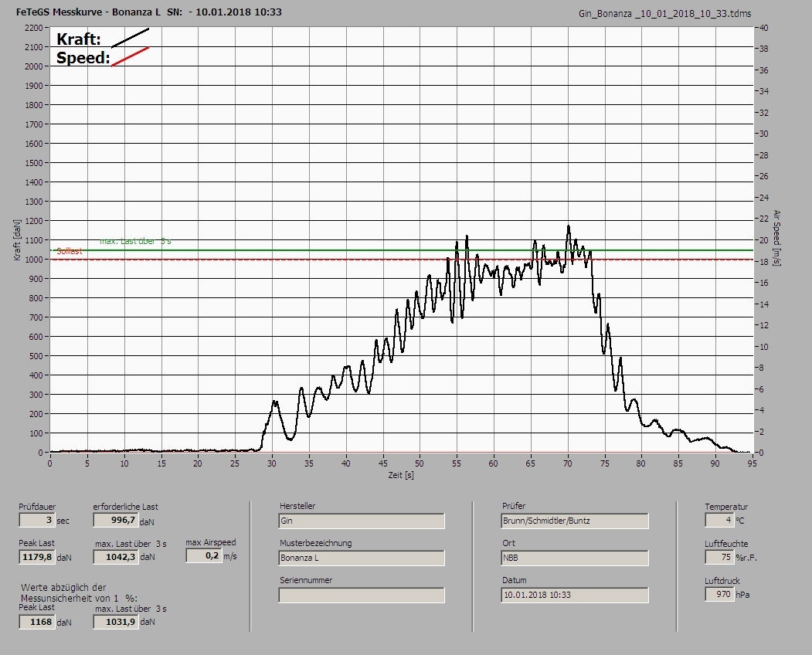Viewport: 812px width, 655px height.
Task: Click the Kraft [daN] axis label
Action: [17, 239]
